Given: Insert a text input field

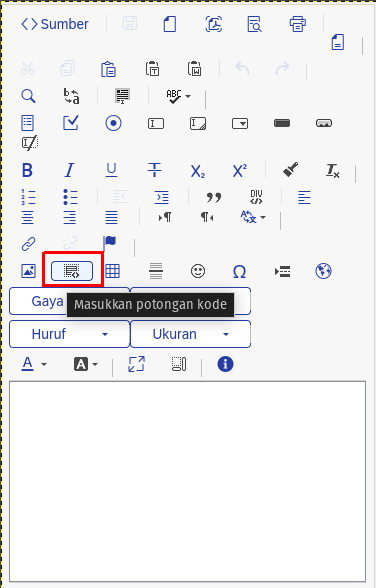Looking at the screenshot, I should tap(156, 123).
